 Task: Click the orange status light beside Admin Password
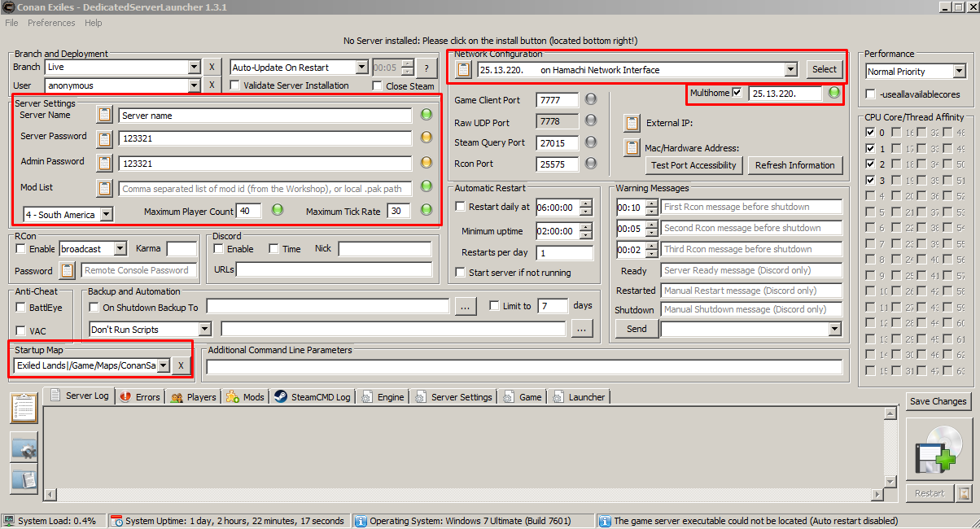426,162
